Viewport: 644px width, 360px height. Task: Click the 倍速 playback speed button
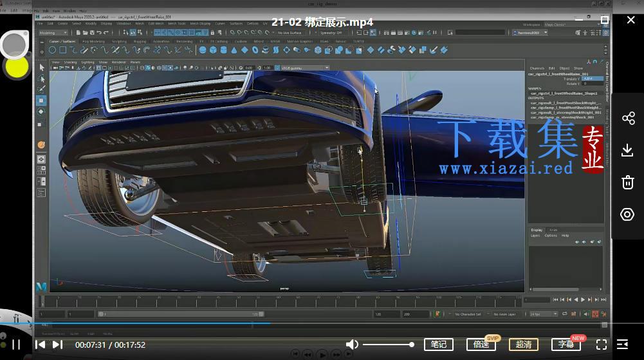(x=481, y=345)
